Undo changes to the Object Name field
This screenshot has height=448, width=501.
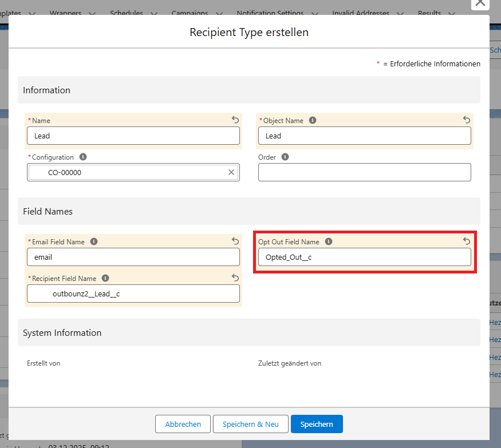(467, 120)
